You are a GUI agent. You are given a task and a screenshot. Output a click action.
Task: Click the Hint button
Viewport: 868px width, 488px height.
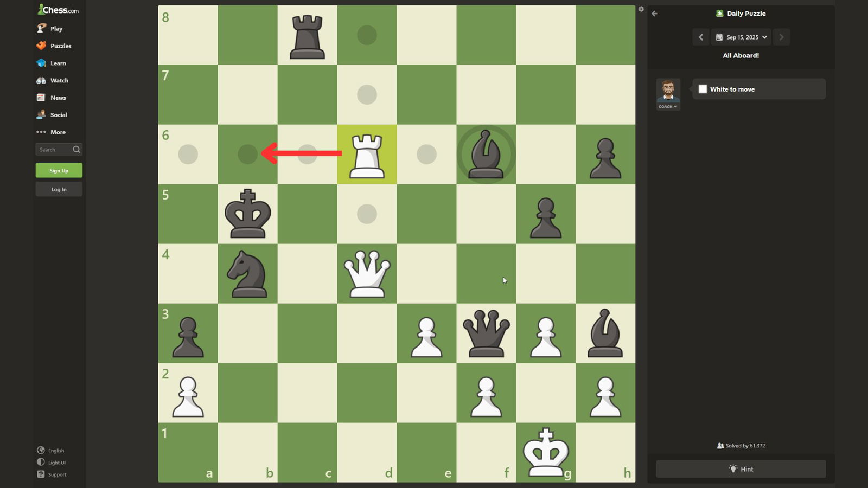point(741,469)
